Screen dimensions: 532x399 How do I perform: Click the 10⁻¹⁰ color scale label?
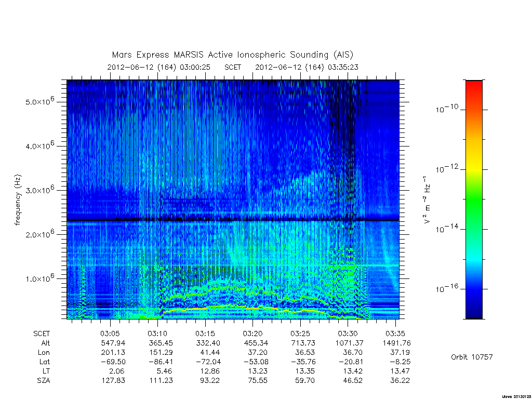[447, 109]
